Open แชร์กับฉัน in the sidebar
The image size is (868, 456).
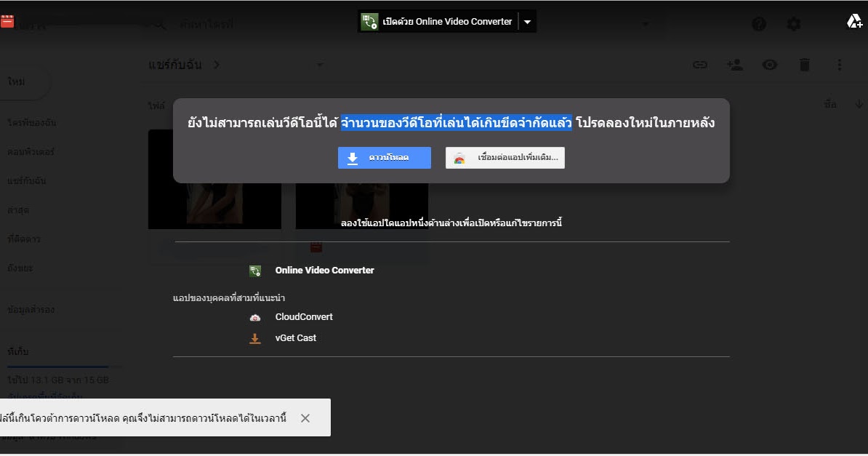pyautogui.click(x=27, y=180)
